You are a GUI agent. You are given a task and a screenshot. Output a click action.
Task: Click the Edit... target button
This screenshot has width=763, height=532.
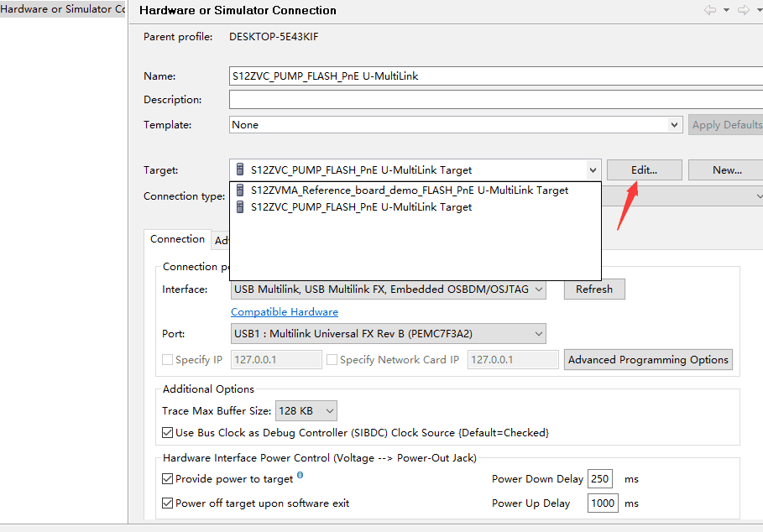click(644, 170)
